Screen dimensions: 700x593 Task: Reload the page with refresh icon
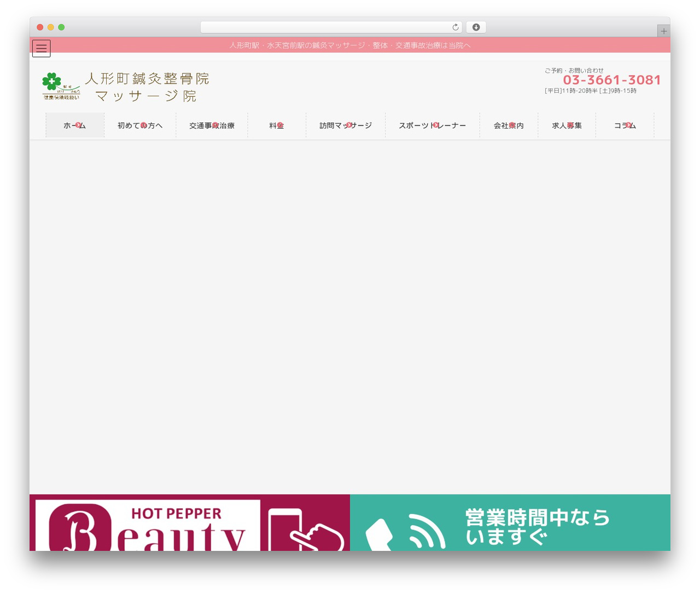pyautogui.click(x=456, y=27)
